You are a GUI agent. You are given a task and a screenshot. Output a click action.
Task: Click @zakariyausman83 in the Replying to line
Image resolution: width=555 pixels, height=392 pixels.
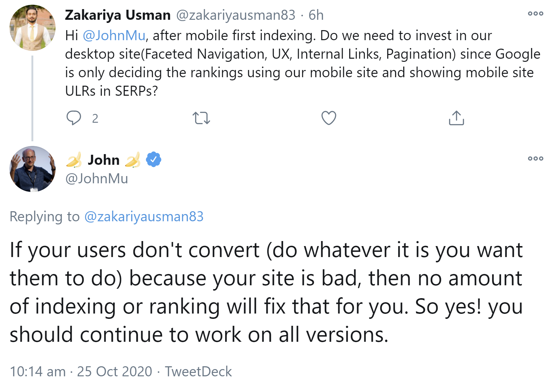tap(144, 217)
